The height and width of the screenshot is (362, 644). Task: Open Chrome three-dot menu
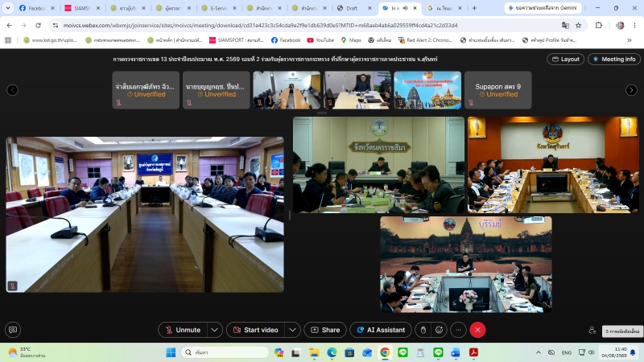tap(634, 26)
